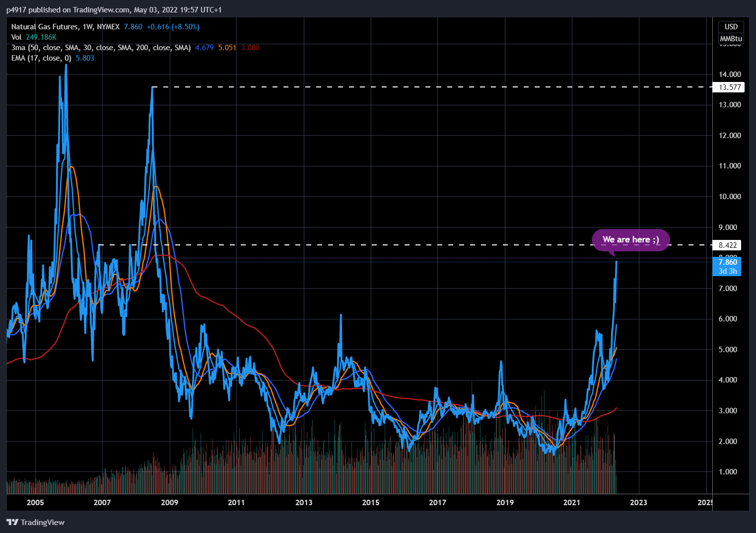The height and width of the screenshot is (533, 756).
Task: Click the current price 7.860 label
Action: 728,262
